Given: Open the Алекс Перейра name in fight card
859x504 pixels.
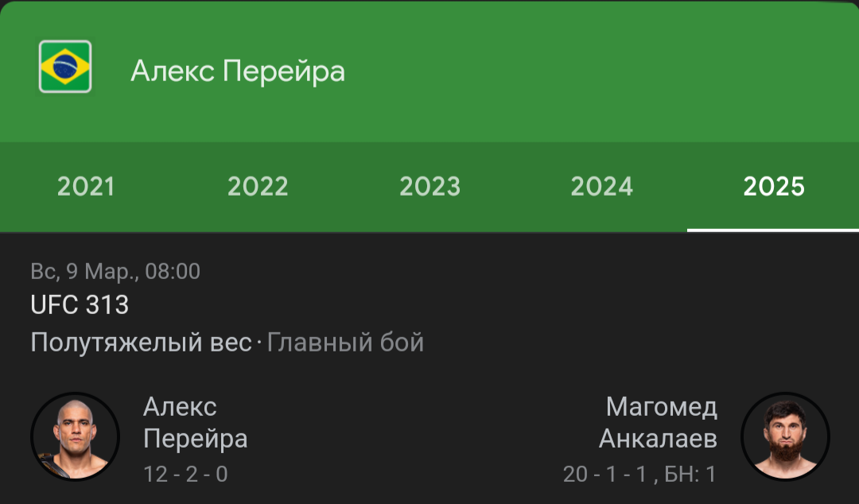Looking at the screenshot, I should click(195, 422).
